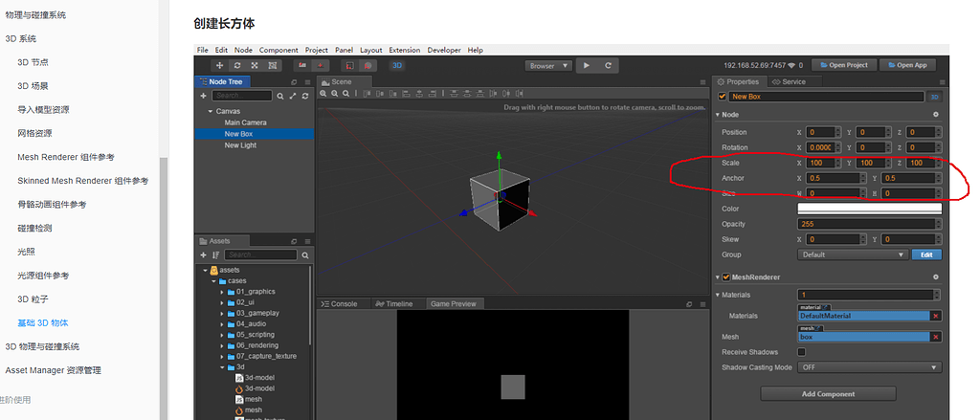Collapse the 01_graphics folder arrow

point(222,292)
